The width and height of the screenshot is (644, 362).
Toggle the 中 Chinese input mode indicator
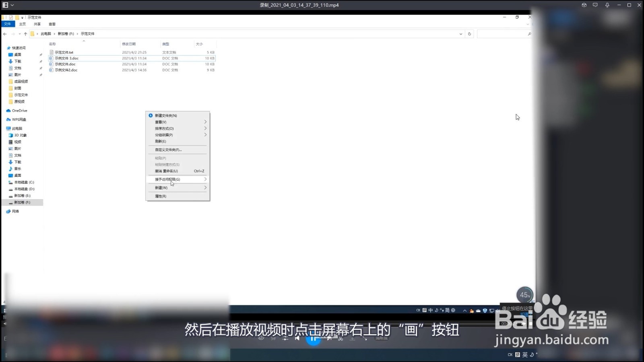[x=430, y=310]
